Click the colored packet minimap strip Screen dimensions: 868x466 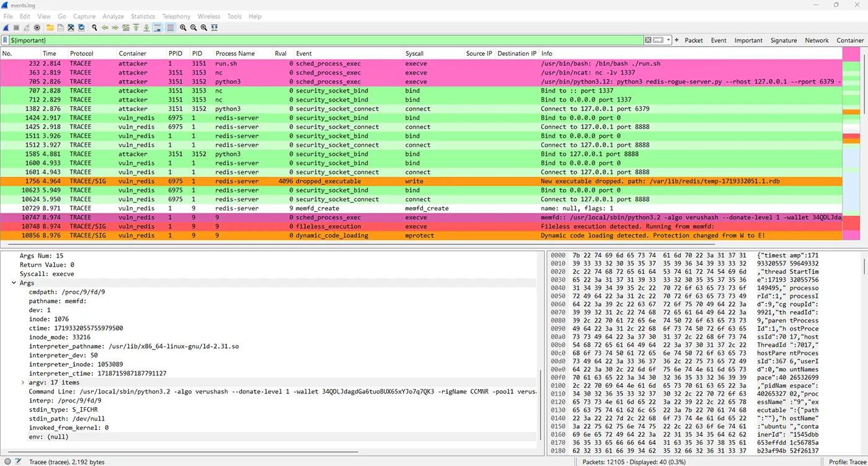pos(851,144)
